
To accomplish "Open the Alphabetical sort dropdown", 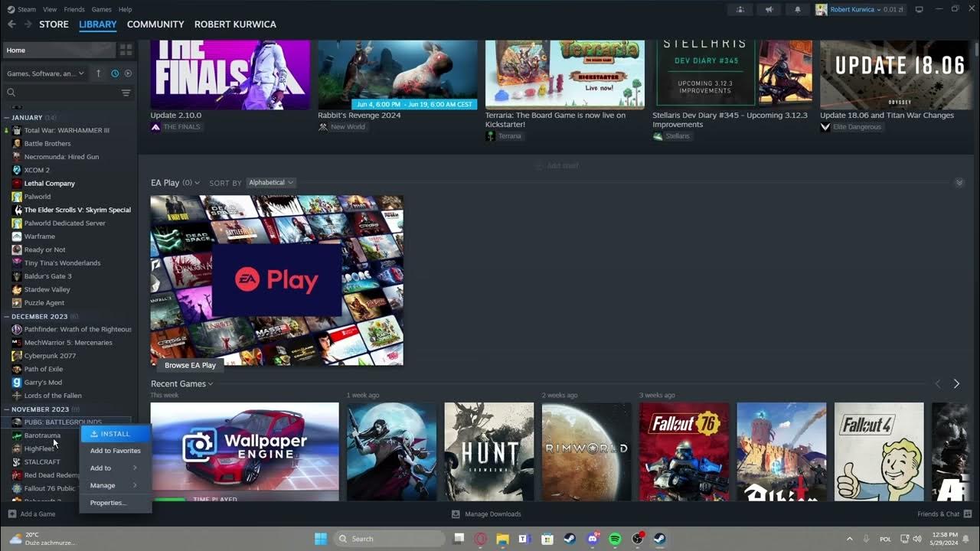I will coord(271,183).
